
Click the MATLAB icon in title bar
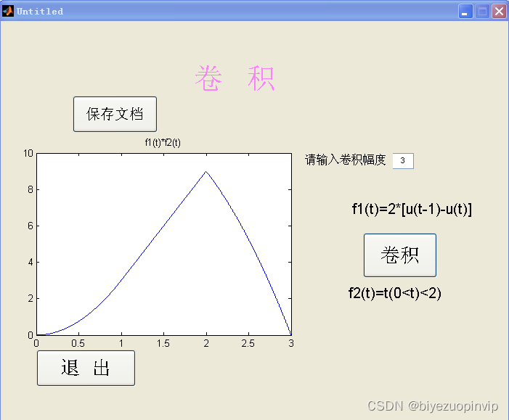[8, 11]
